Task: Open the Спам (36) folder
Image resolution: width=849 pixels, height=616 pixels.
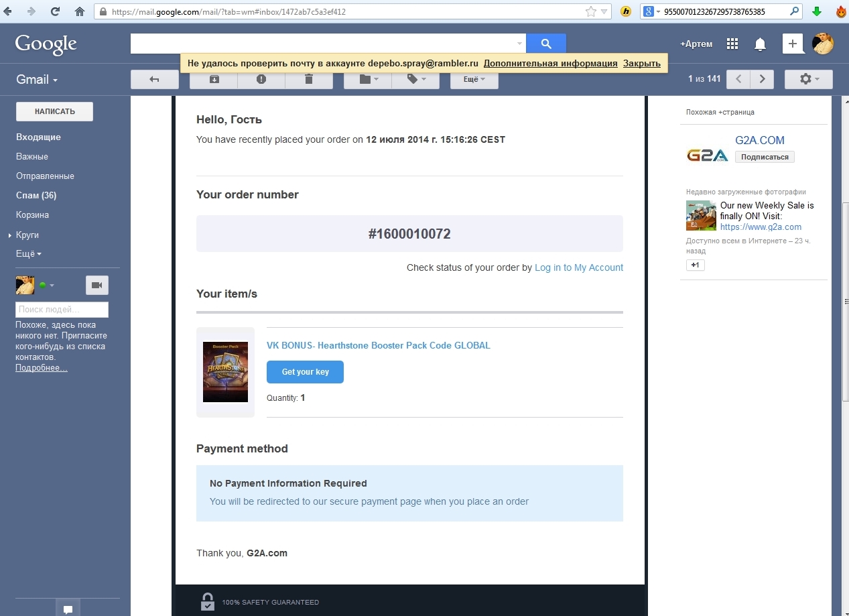Action: [36, 196]
